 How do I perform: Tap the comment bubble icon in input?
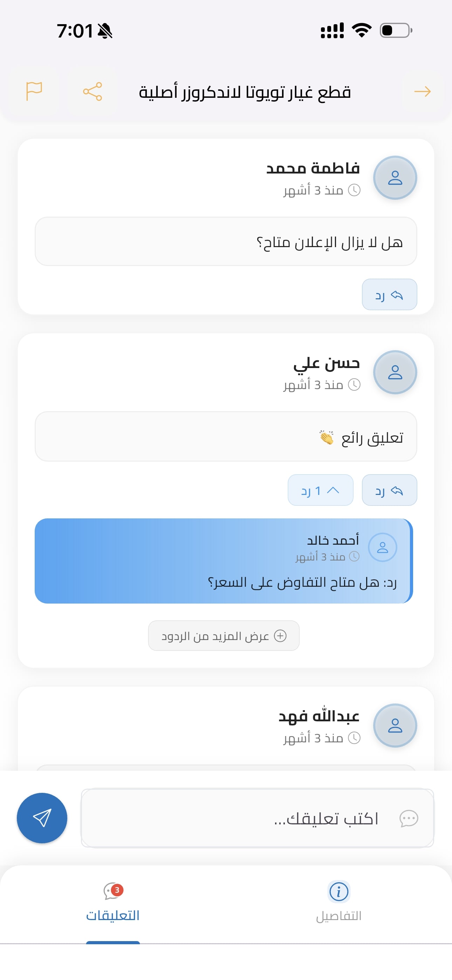[x=409, y=818]
